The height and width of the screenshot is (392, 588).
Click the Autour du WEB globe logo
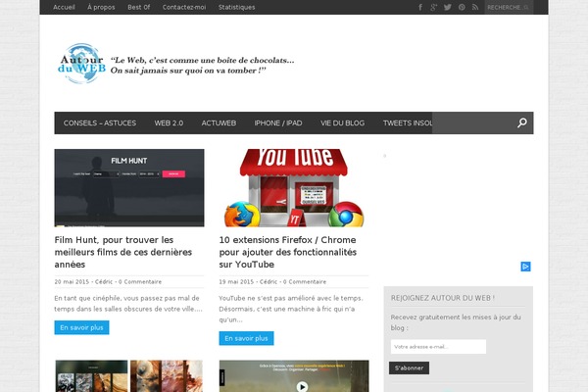click(x=82, y=64)
